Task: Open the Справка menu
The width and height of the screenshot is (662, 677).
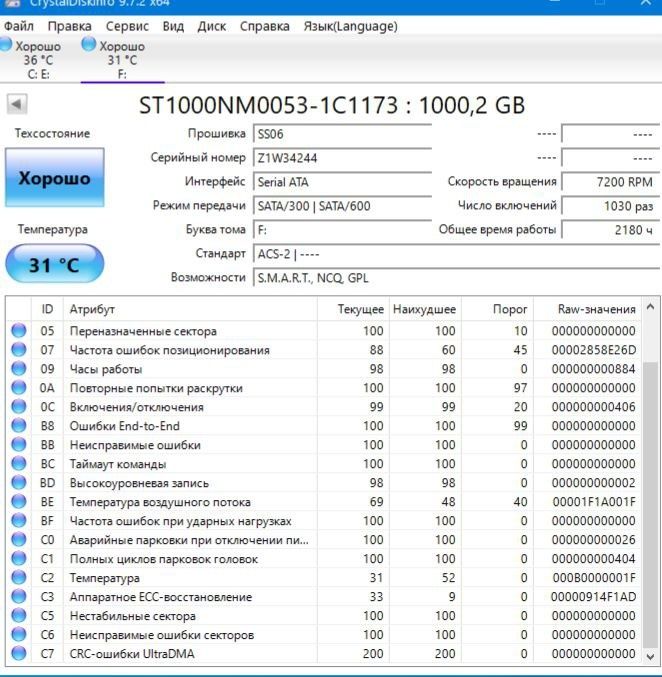Action: click(x=265, y=26)
